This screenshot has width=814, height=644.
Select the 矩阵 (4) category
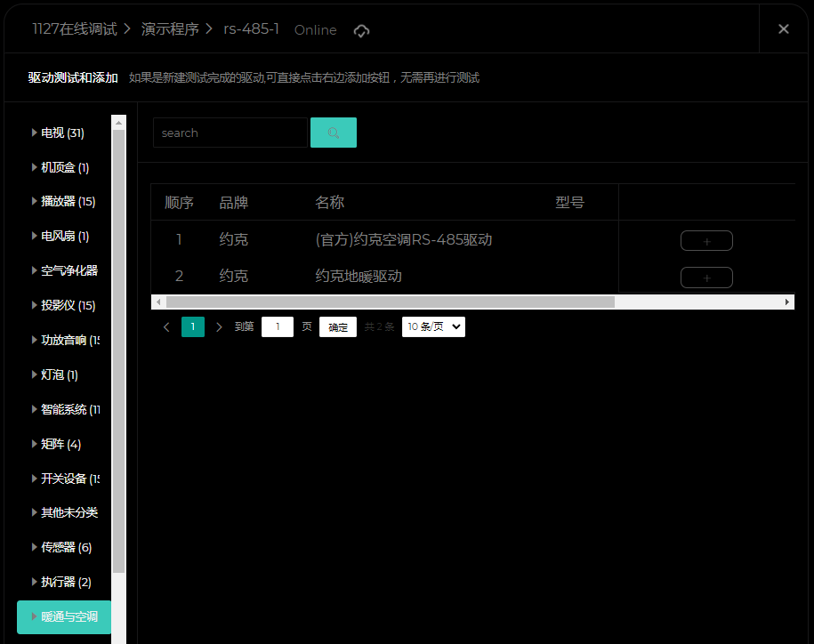[60, 445]
